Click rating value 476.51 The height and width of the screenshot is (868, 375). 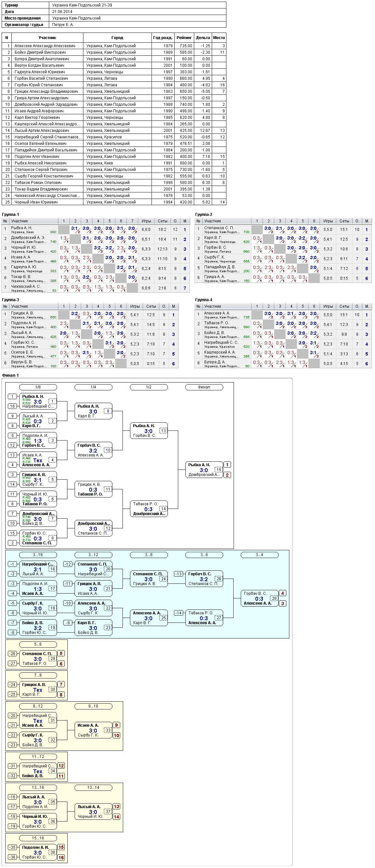[x=186, y=144]
